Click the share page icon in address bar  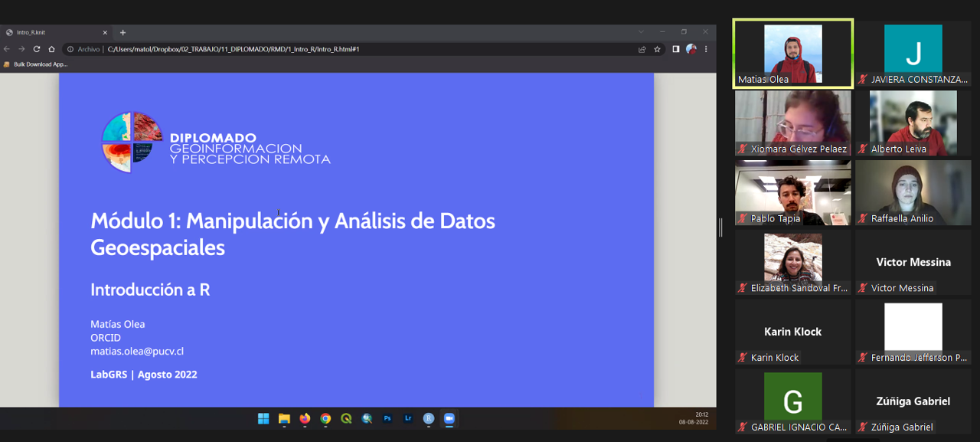(x=642, y=49)
